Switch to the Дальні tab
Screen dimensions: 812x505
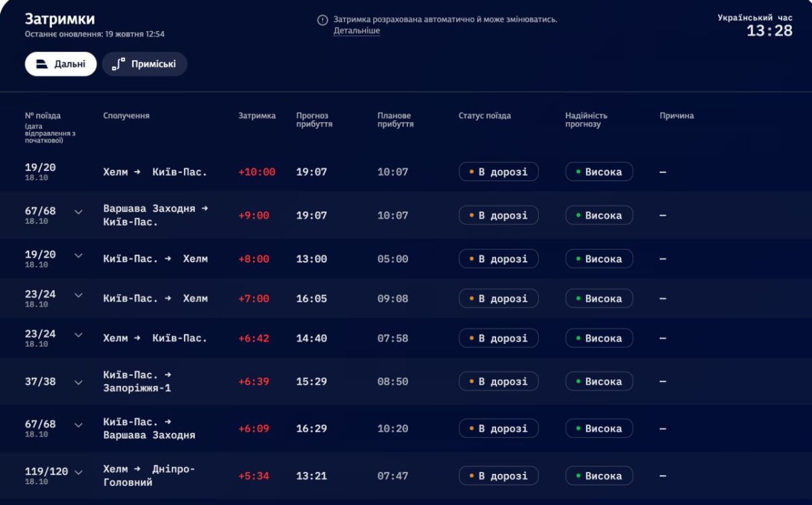(61, 64)
